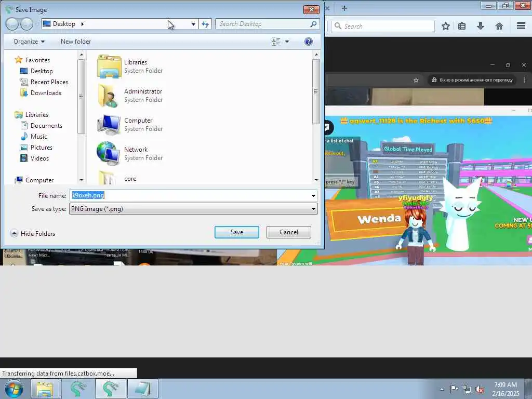532x399 pixels.
Task: Open the network tray icon
Action: point(467,389)
